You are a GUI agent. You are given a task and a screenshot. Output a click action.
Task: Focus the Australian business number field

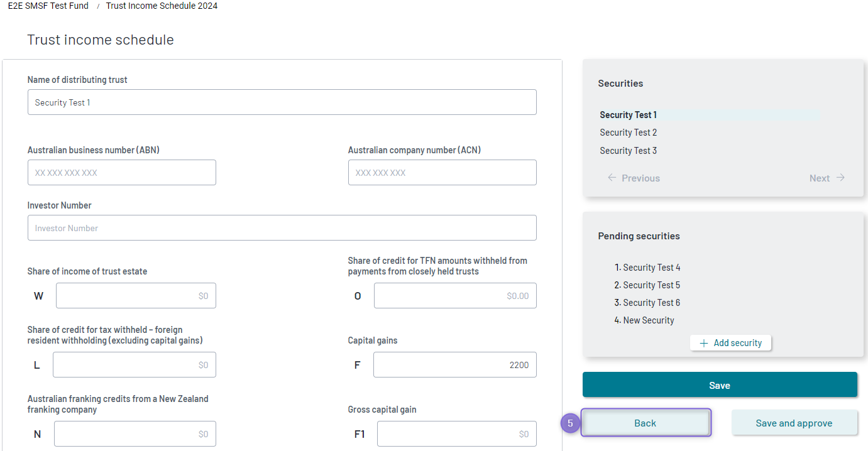tap(121, 172)
